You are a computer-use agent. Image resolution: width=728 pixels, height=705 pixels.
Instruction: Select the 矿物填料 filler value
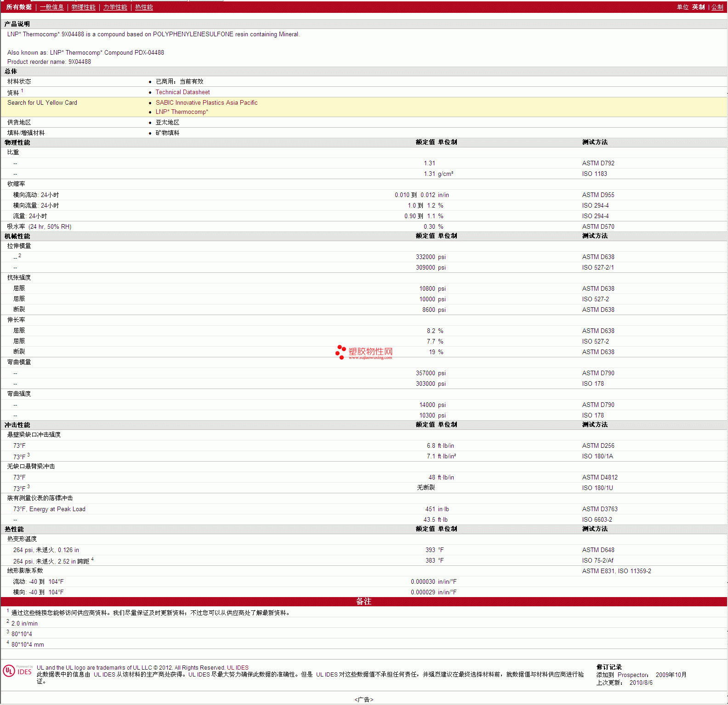pyautogui.click(x=167, y=133)
